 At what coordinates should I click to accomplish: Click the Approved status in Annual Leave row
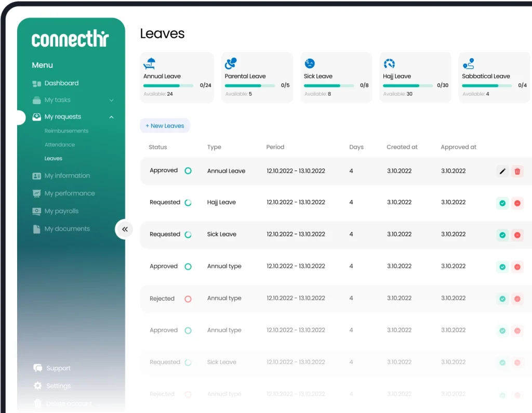164,170
